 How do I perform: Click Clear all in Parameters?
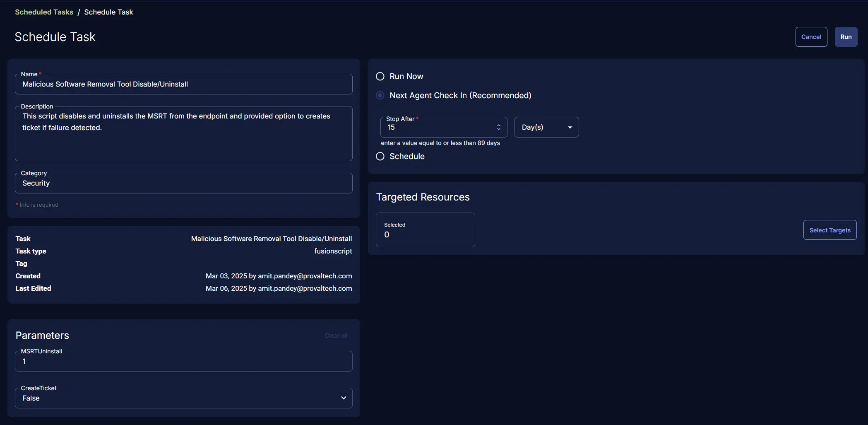[336, 336]
